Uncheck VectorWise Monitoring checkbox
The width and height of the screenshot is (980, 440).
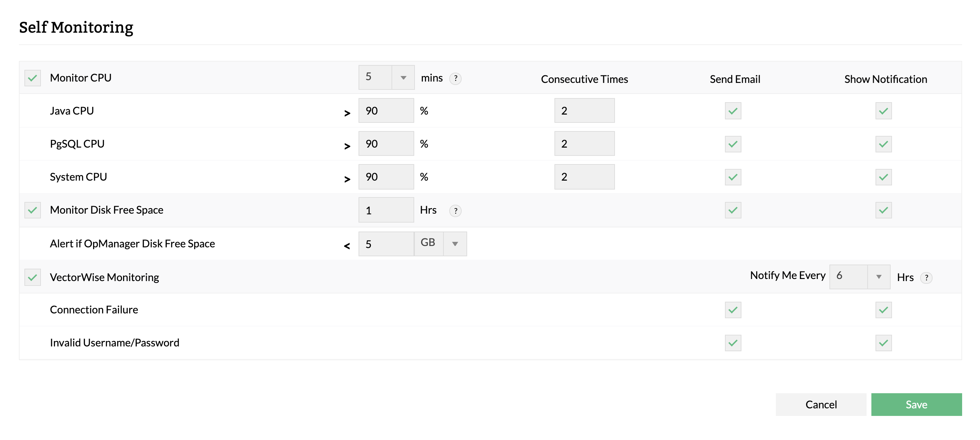(33, 278)
